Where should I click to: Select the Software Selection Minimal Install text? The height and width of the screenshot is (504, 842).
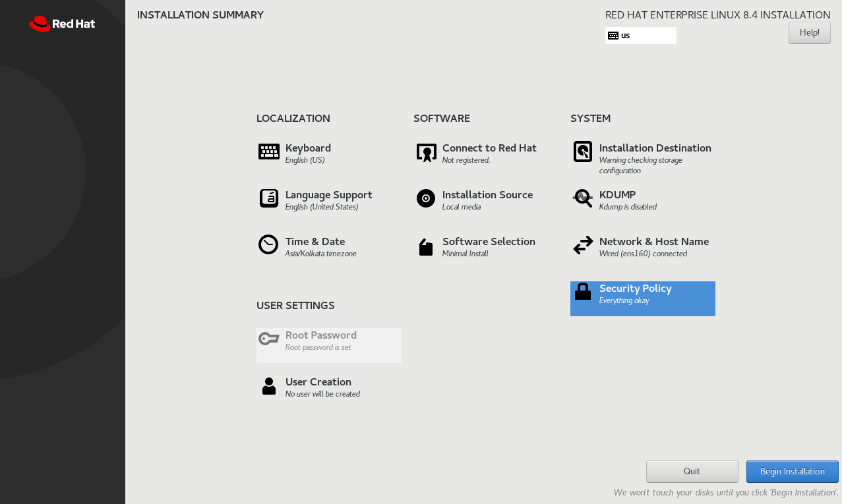tap(465, 254)
